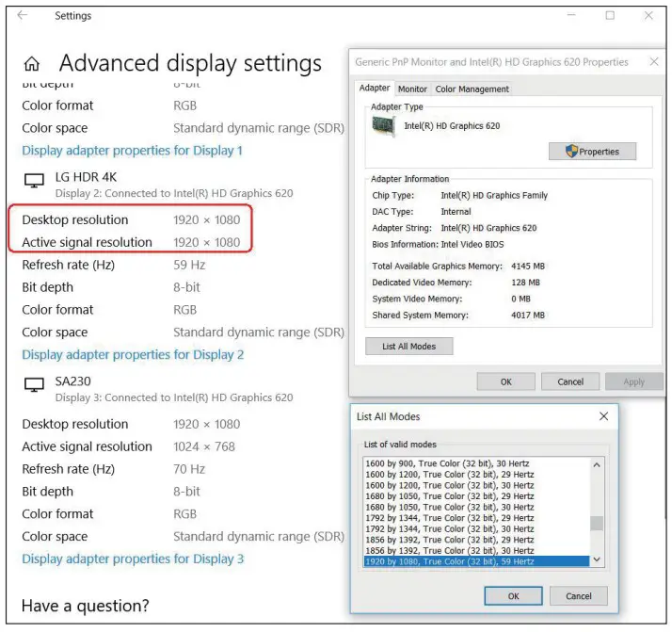The image size is (672, 632).
Task: Click the Intel HD Graphics adapter card icon
Action: pos(384,126)
